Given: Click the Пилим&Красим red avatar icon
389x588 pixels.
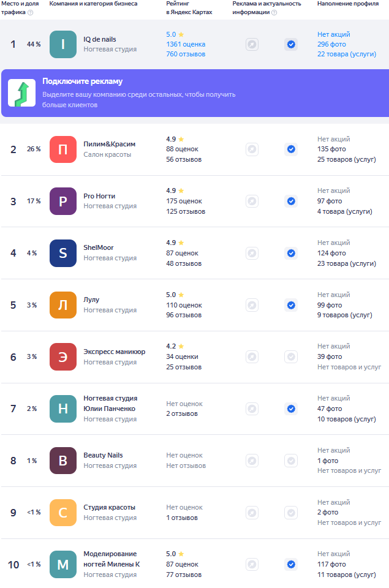Looking at the screenshot, I should coord(63,149).
